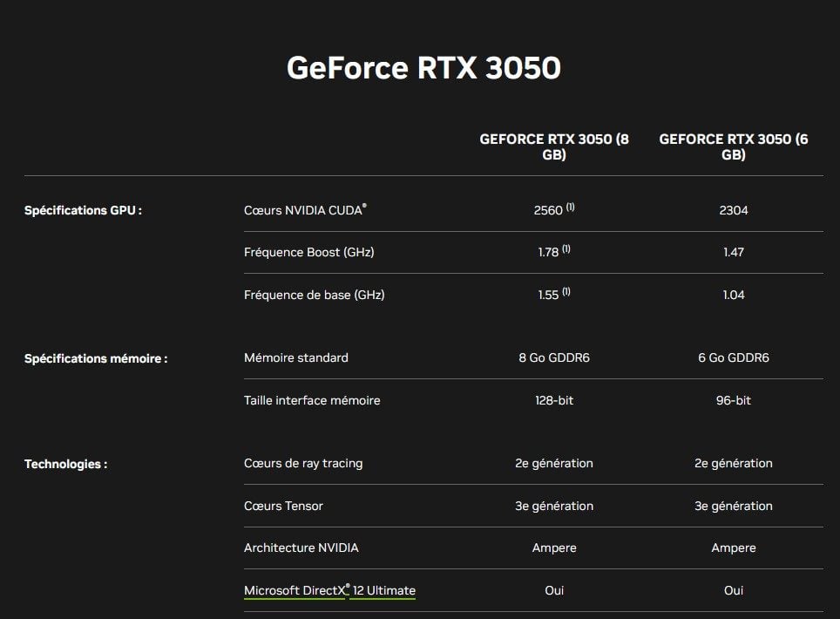Click the Technologies section label

click(x=66, y=464)
